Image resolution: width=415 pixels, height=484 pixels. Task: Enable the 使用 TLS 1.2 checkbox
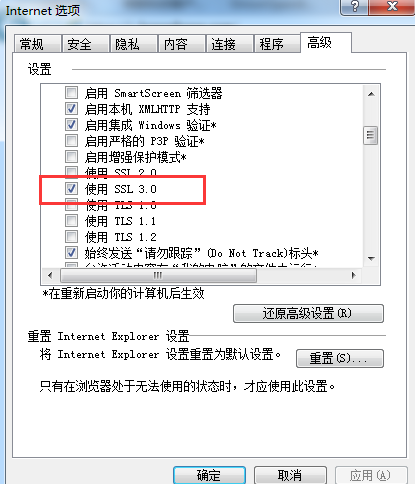71,237
